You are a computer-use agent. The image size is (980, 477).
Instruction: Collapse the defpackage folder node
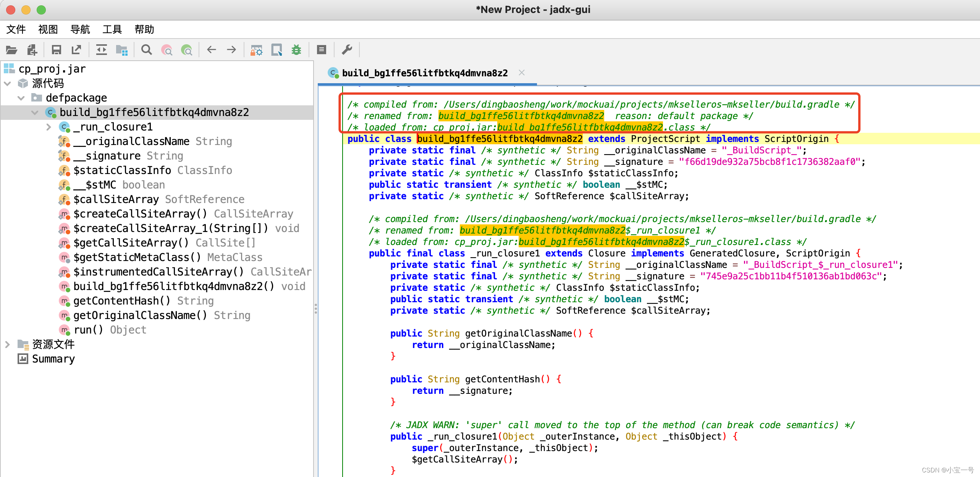click(21, 98)
